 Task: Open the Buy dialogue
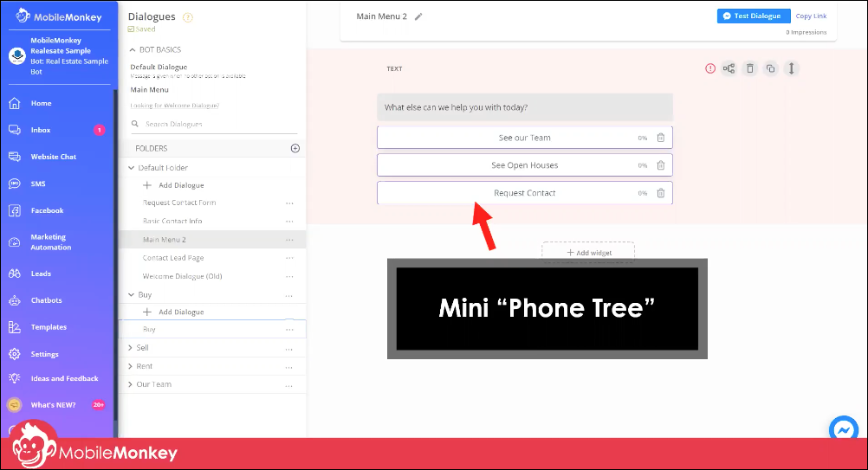(x=149, y=330)
